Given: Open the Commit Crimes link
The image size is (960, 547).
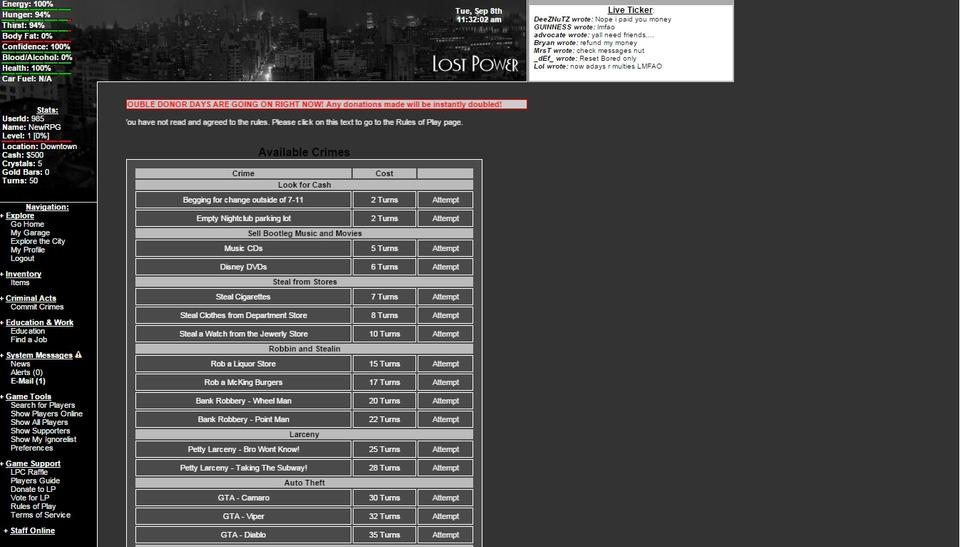Looking at the screenshot, I should tap(37, 307).
